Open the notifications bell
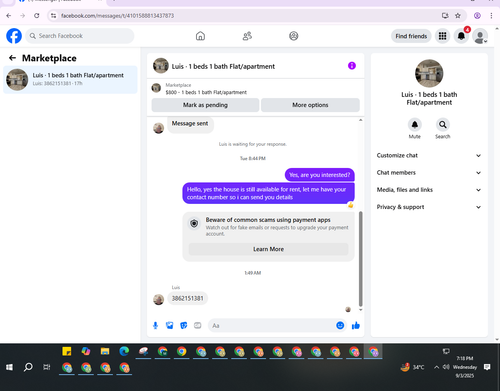Viewport: 500px width, 391px height. [461, 36]
